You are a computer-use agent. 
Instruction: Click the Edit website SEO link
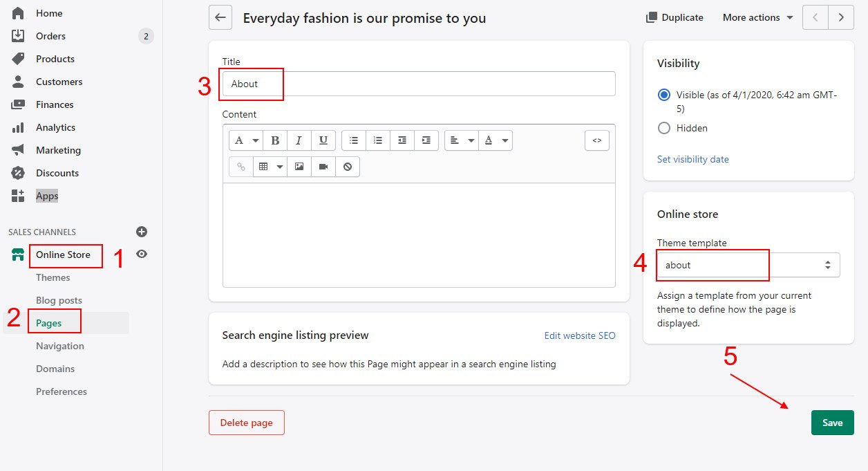tap(580, 335)
